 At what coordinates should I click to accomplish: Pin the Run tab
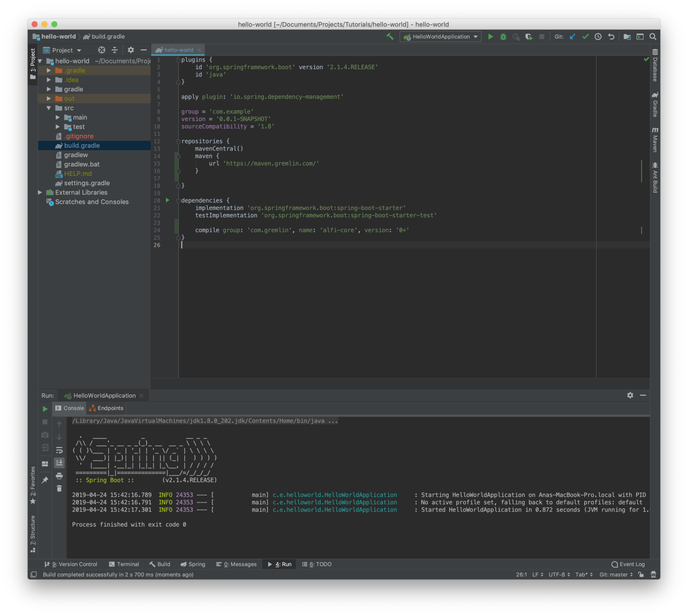[45, 480]
